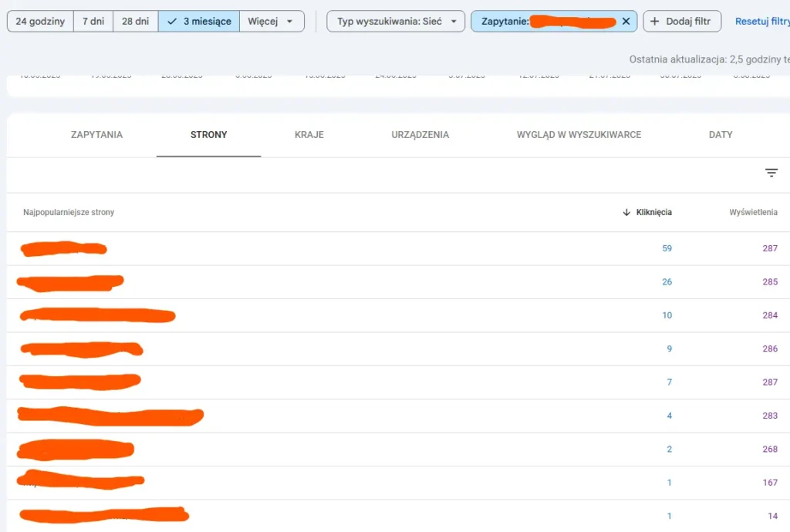Screen dimensions: 790x532
Task: Select the 28 dni date range
Action: [x=135, y=22]
